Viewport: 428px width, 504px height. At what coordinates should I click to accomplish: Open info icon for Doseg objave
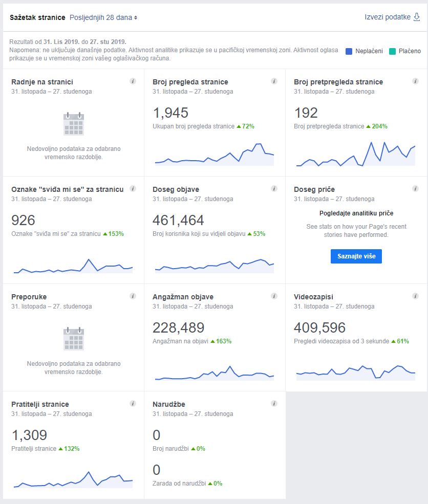tap(274, 189)
